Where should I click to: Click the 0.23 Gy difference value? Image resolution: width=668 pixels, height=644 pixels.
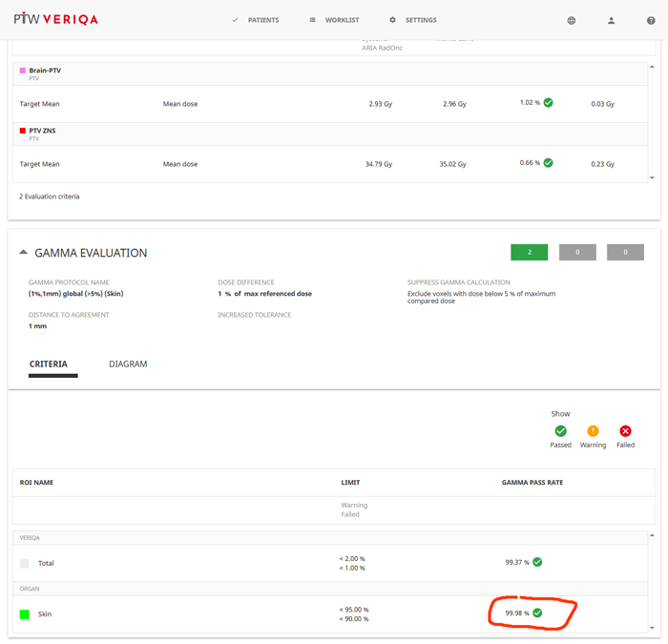click(602, 164)
